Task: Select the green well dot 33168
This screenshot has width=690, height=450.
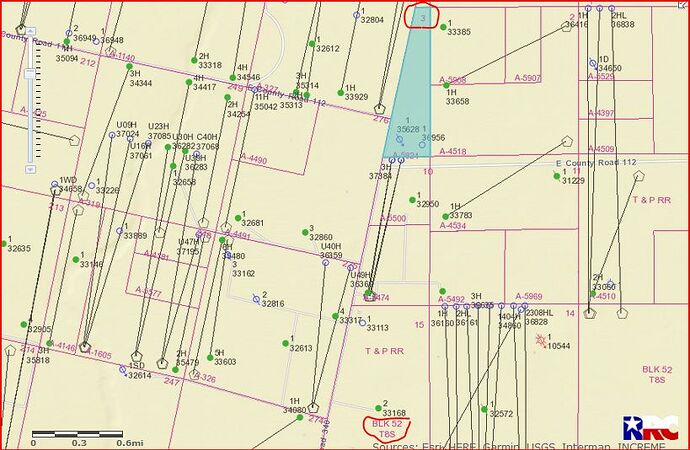Action: click(x=378, y=408)
